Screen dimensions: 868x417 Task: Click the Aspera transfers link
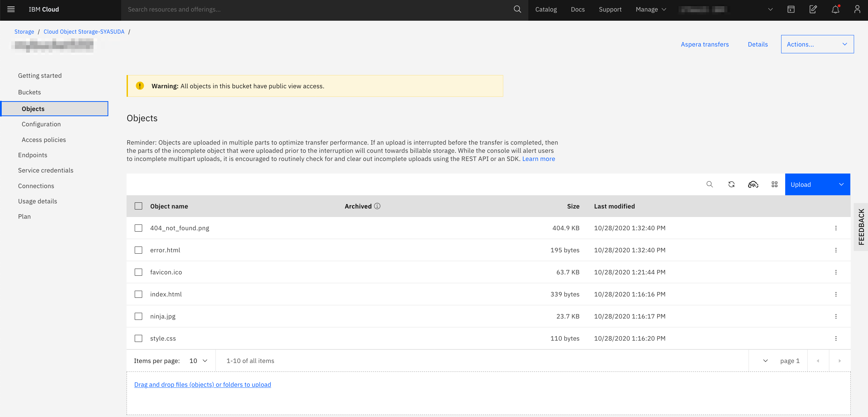click(704, 44)
